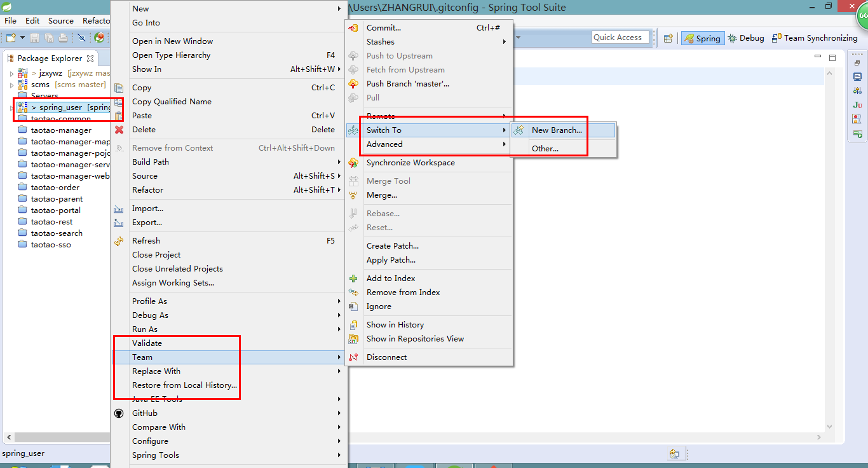
Task: Expand the Build Path submenu
Action: [x=339, y=162]
